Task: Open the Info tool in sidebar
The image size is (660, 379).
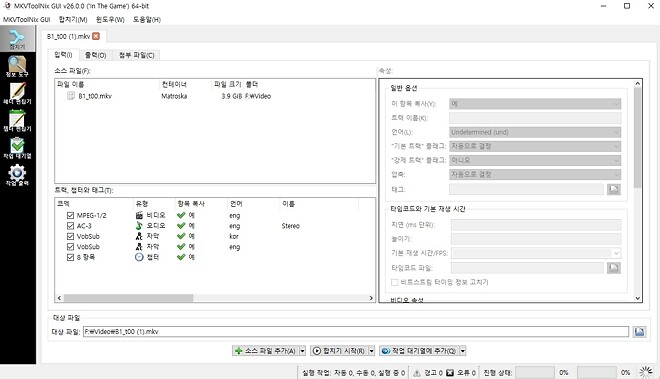Action: coord(17,66)
